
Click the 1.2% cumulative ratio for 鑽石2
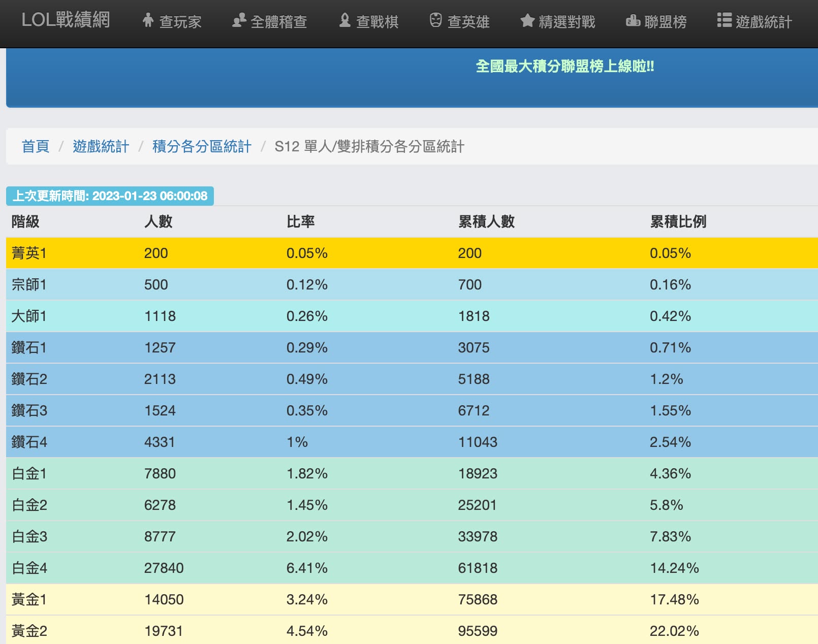point(667,379)
